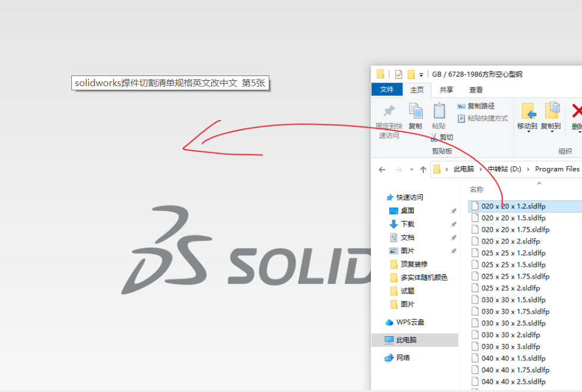This screenshot has height=392, width=582.
Task: Click the title bar properties checkmark icon
Action: point(399,75)
